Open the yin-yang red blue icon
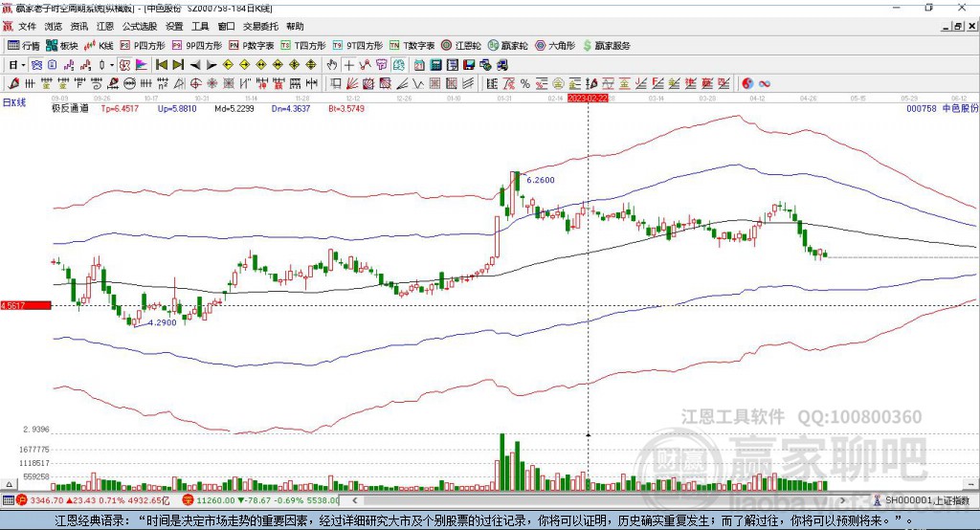The width and height of the screenshot is (980, 530). [x=746, y=84]
